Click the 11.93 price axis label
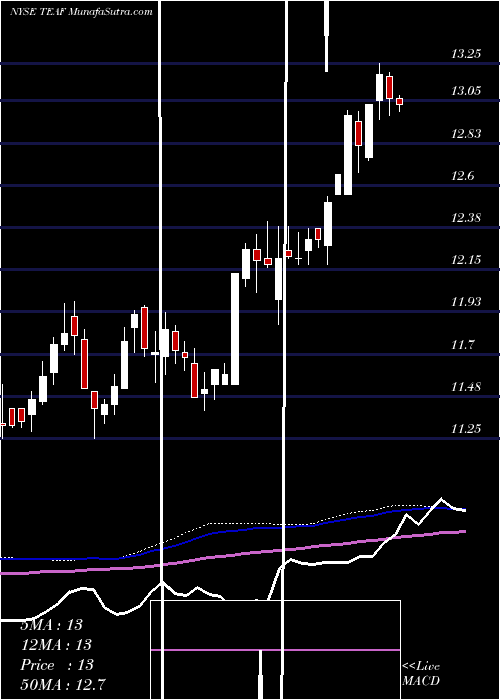500x700 pixels. (x=466, y=302)
